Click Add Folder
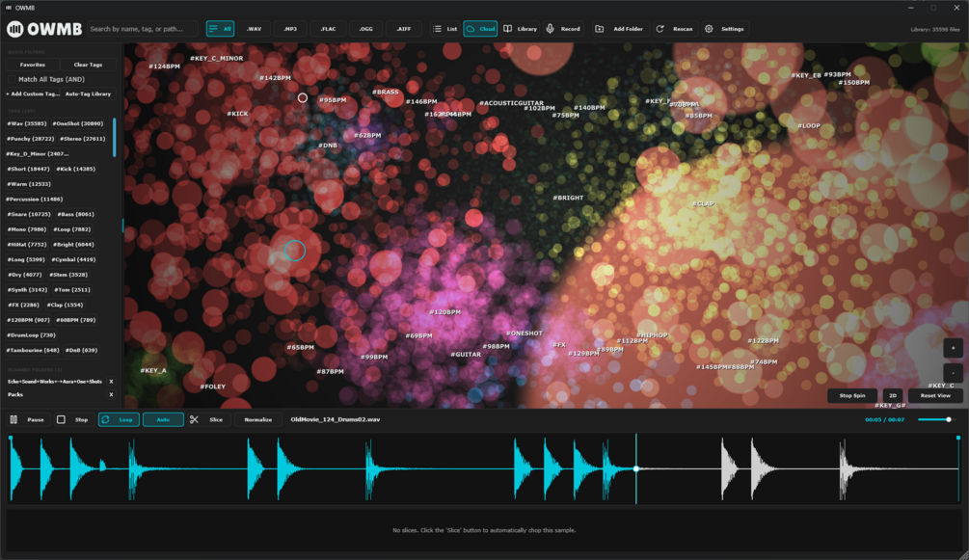 point(619,29)
